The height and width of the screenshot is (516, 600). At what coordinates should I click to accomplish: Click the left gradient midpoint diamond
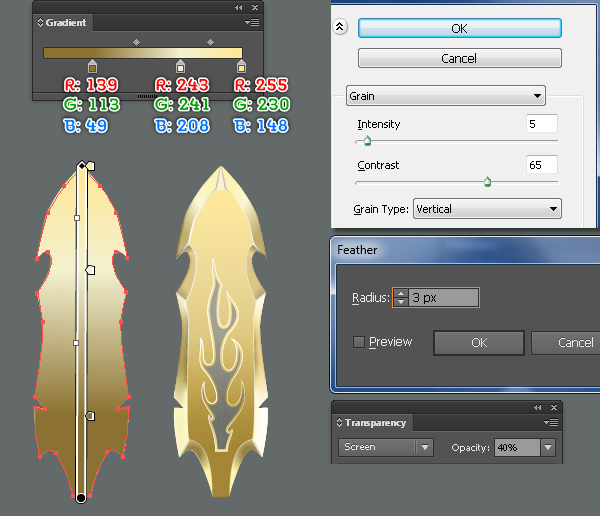tap(136, 42)
